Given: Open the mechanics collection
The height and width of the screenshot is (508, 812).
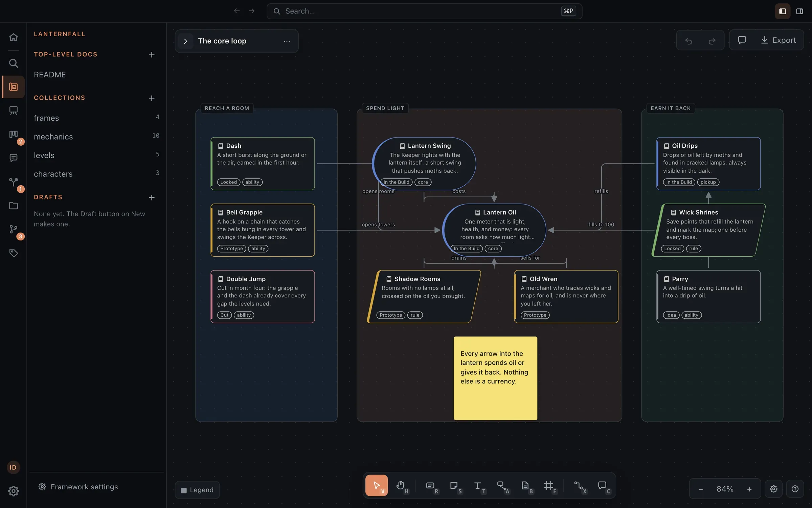Looking at the screenshot, I should tap(96, 136).
